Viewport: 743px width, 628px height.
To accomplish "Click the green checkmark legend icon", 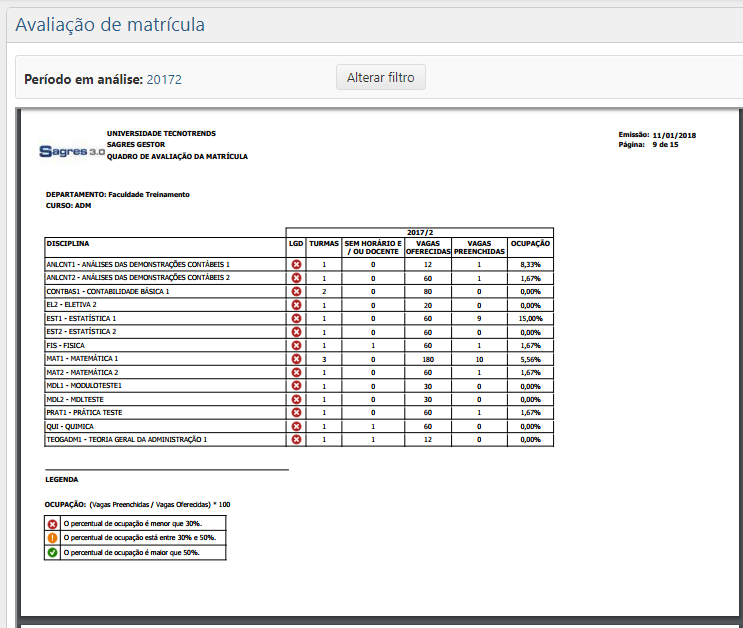I will [52, 552].
